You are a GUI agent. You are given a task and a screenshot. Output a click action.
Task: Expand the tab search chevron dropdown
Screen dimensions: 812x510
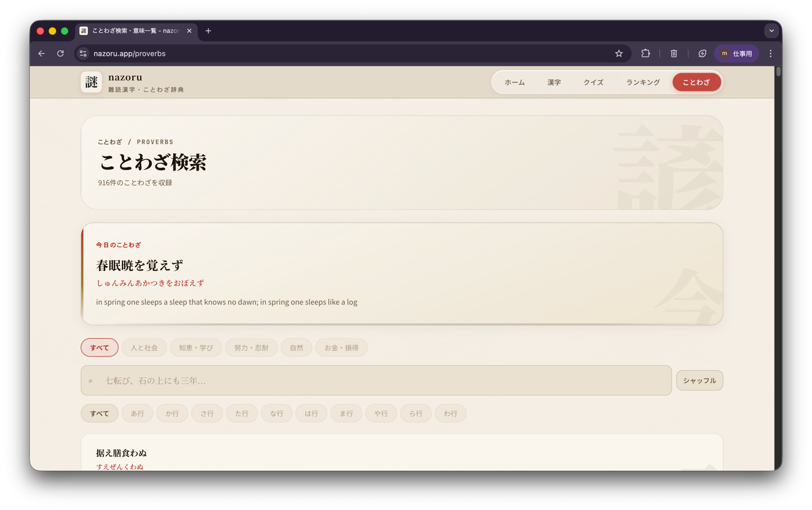tap(771, 31)
